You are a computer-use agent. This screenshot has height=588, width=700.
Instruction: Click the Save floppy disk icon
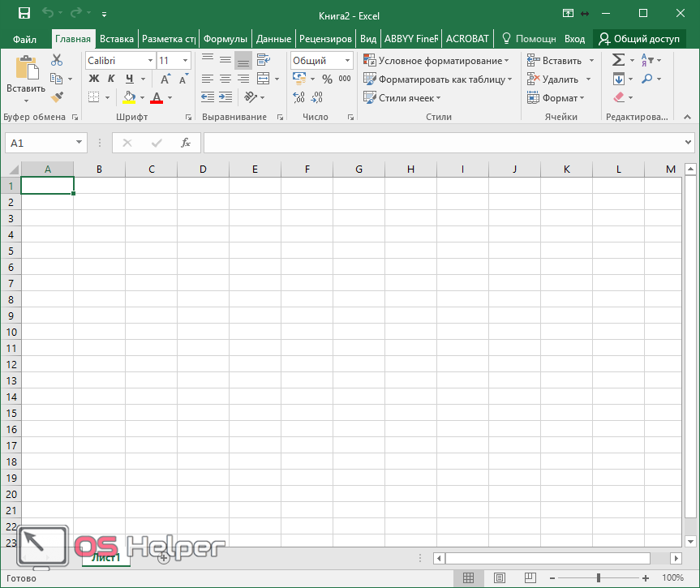point(24,14)
